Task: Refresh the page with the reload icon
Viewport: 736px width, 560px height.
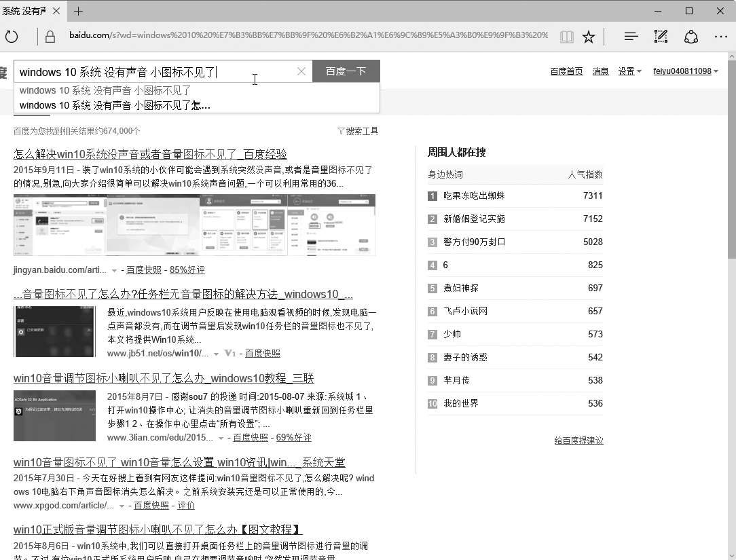Action: coord(12,37)
